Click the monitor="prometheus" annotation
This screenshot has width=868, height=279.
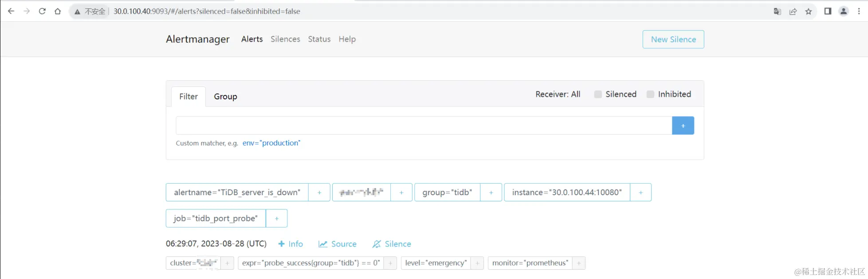[x=530, y=263]
